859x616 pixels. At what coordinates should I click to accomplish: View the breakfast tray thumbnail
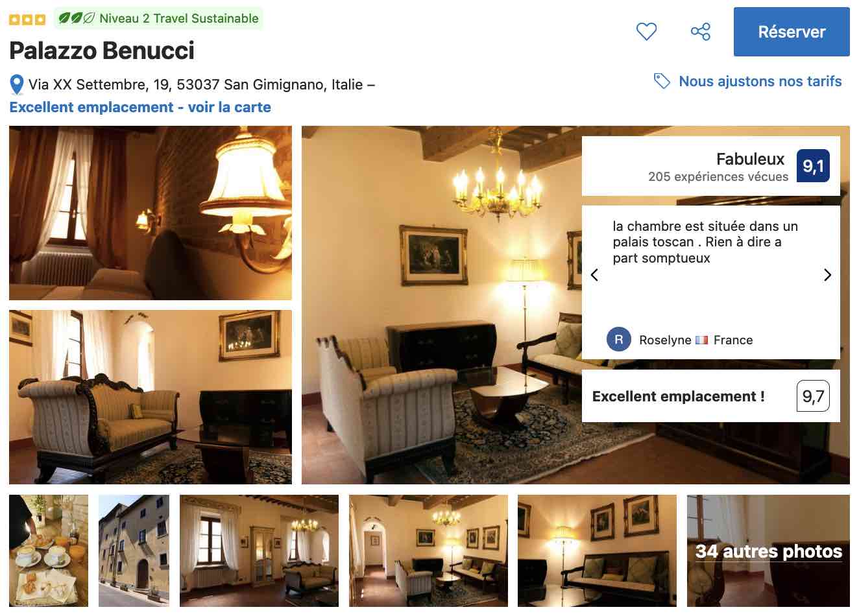(49, 551)
